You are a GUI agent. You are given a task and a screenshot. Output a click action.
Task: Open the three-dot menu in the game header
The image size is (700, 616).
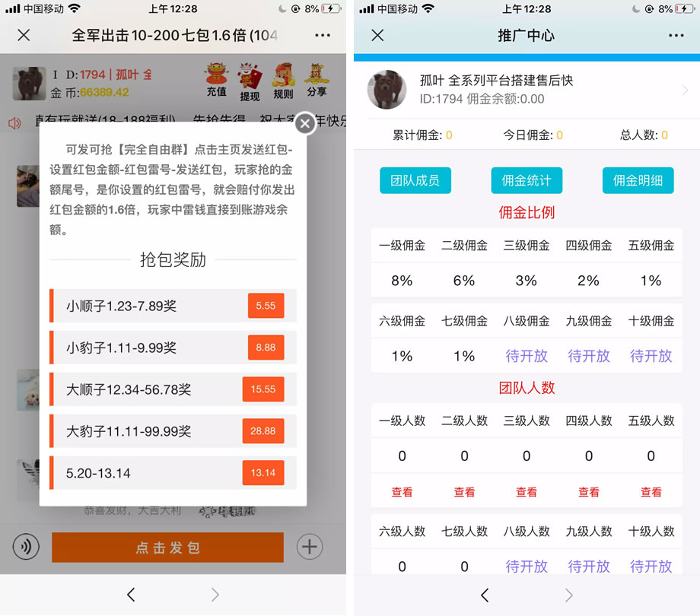(322, 35)
